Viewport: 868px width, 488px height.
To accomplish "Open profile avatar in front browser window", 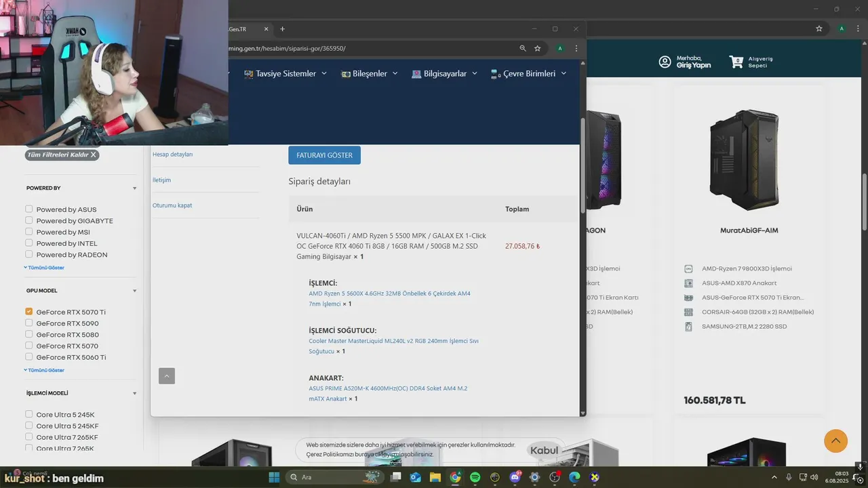I will [560, 48].
